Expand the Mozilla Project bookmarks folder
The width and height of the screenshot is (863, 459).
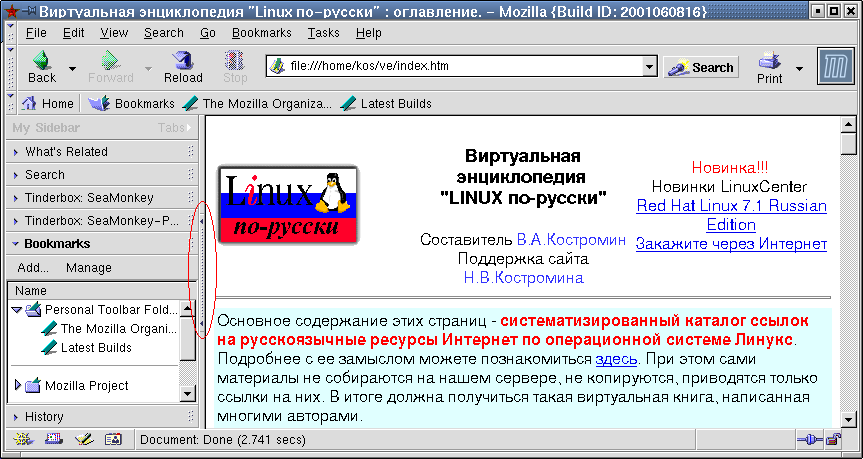(x=17, y=385)
